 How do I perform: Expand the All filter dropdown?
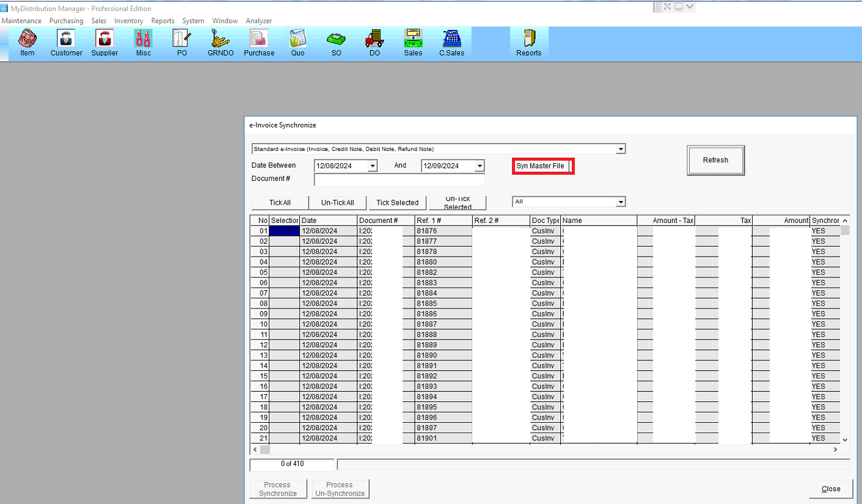[x=621, y=202]
